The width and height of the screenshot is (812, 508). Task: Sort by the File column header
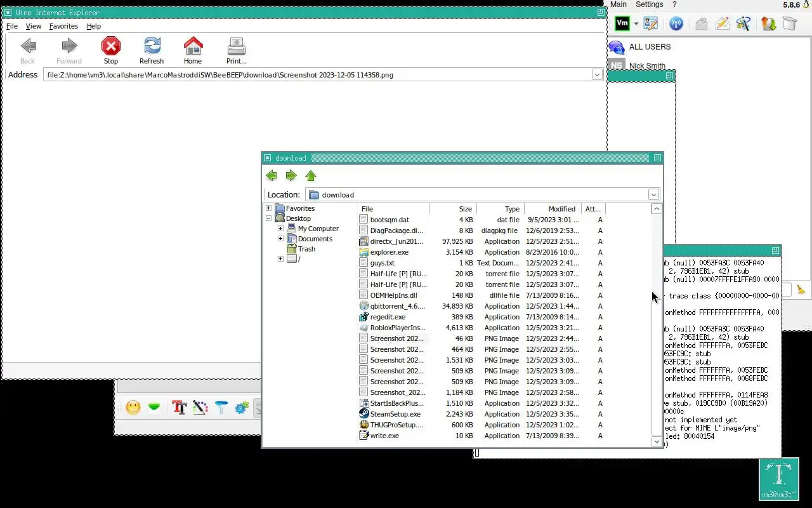tap(394, 209)
